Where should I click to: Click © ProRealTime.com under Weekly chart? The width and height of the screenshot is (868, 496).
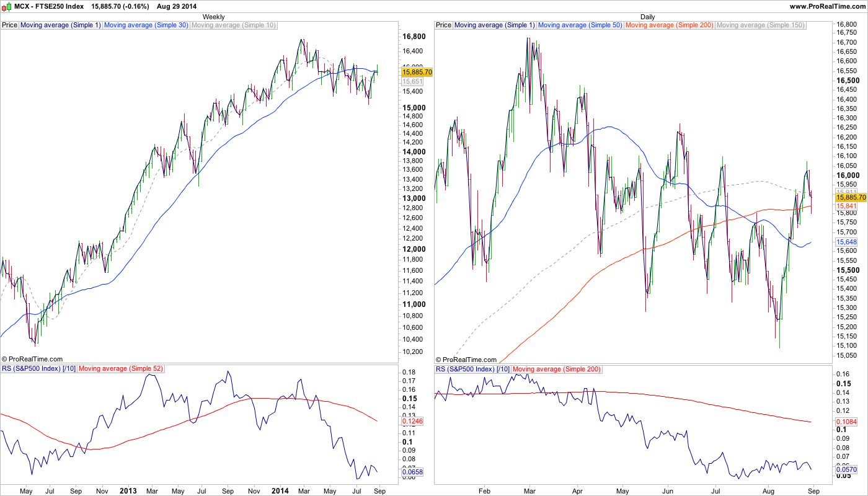(x=32, y=359)
